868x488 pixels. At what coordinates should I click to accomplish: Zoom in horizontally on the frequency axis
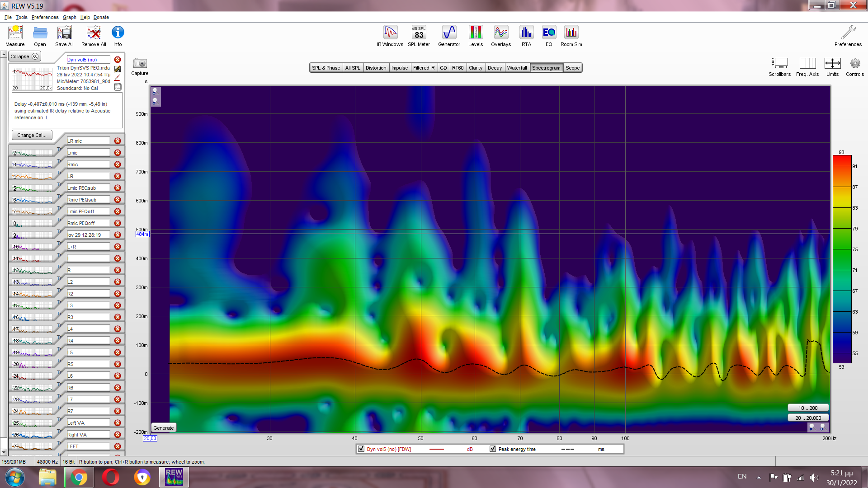822,427
